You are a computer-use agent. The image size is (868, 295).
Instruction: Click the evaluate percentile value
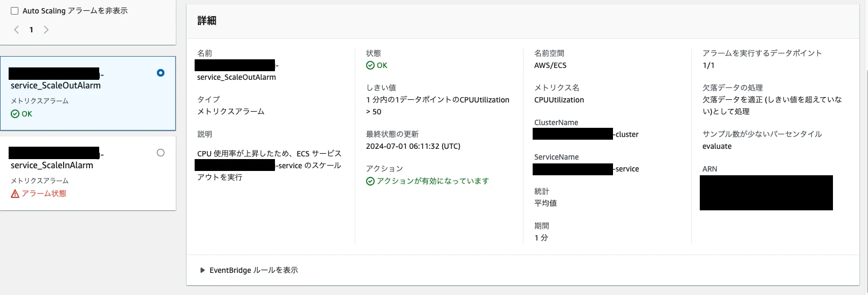tap(717, 146)
